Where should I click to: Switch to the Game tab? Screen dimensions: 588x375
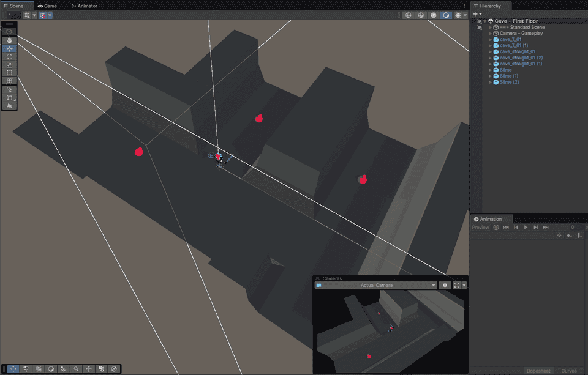pos(48,6)
